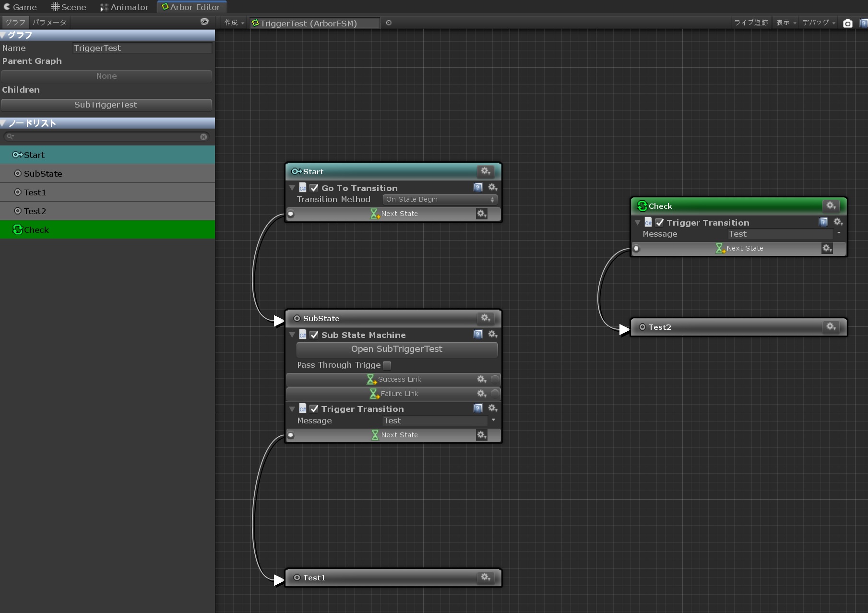Click the Open SubTriggerTest button
The height and width of the screenshot is (613, 868).
pyautogui.click(x=397, y=349)
